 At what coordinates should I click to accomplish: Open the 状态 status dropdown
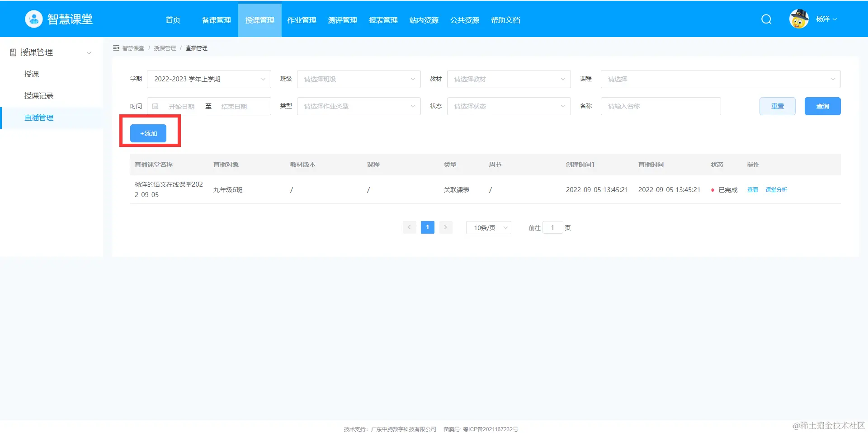coord(509,106)
